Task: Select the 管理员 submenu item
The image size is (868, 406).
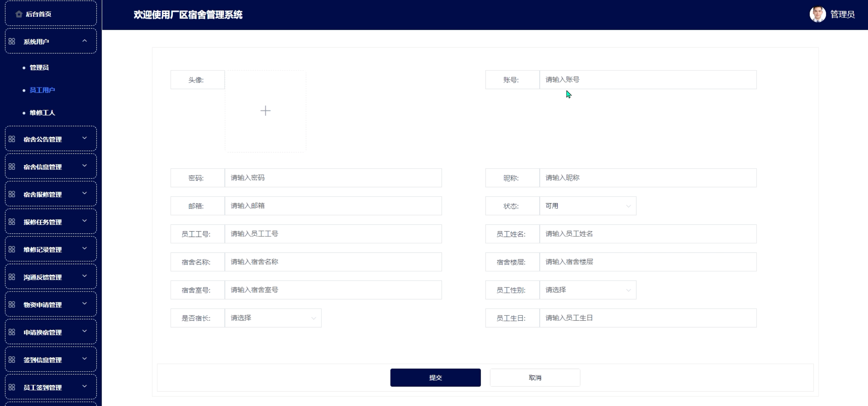Action: (x=39, y=68)
